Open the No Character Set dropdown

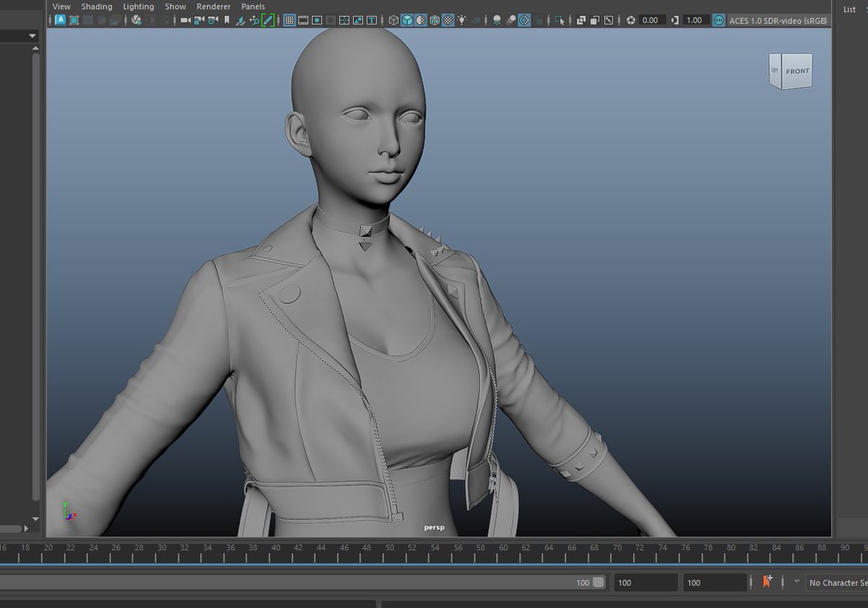[x=839, y=583]
